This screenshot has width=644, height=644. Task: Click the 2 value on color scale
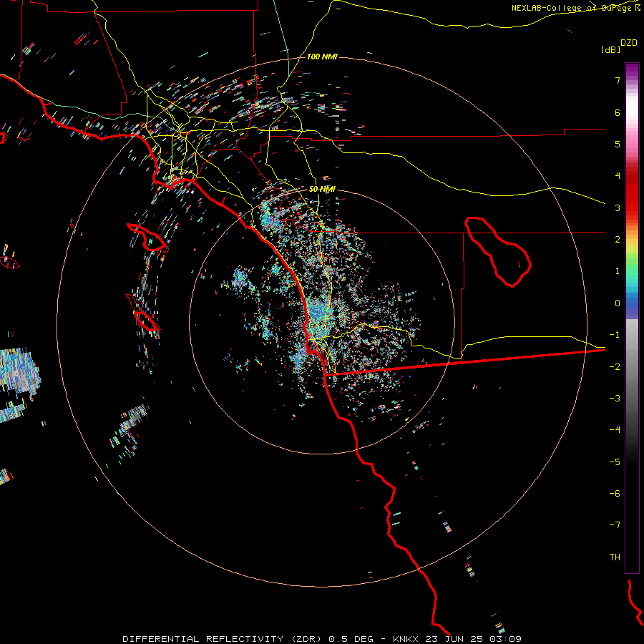(x=618, y=240)
